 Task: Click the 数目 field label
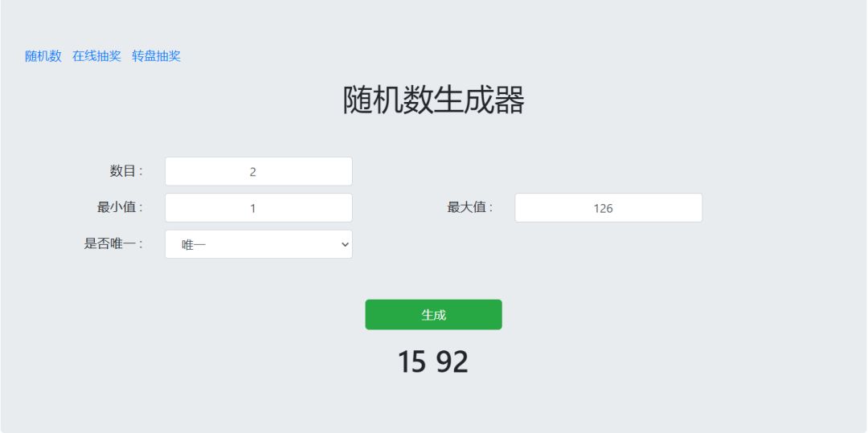click(126, 170)
